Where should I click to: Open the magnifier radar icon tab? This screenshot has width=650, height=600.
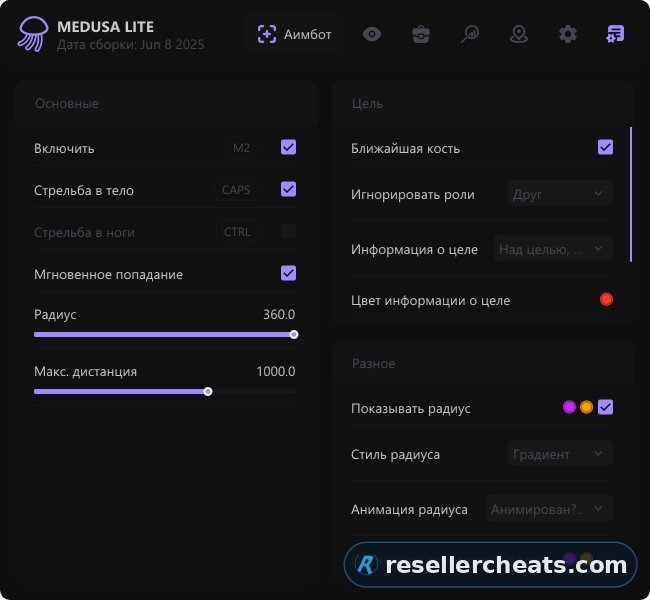pos(470,34)
